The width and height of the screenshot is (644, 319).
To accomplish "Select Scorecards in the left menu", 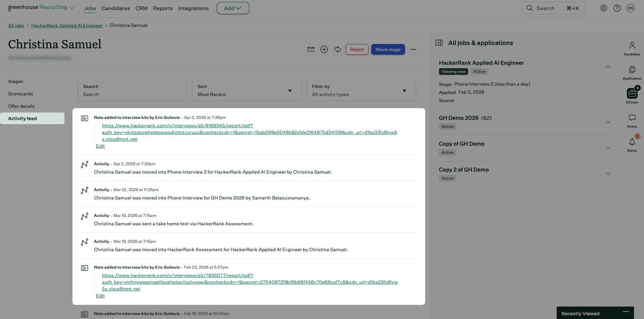I will (20, 94).
